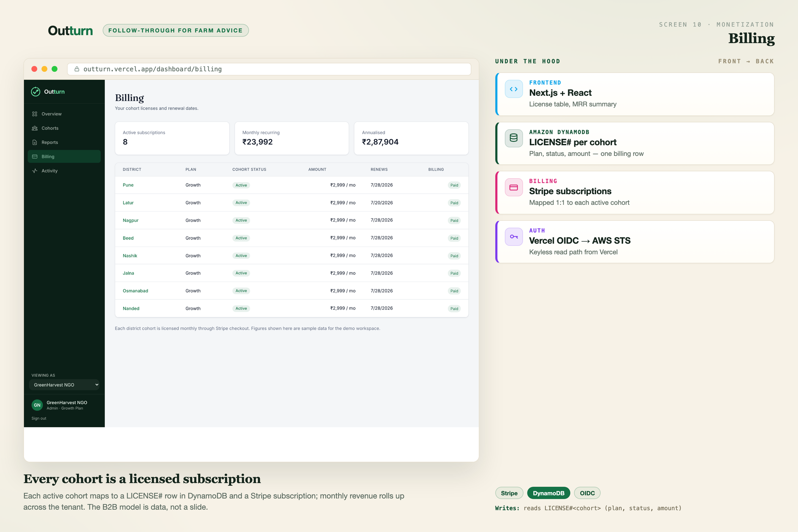Image resolution: width=798 pixels, height=532 pixels.
Task: Click the Sign out link
Action: coord(39,418)
